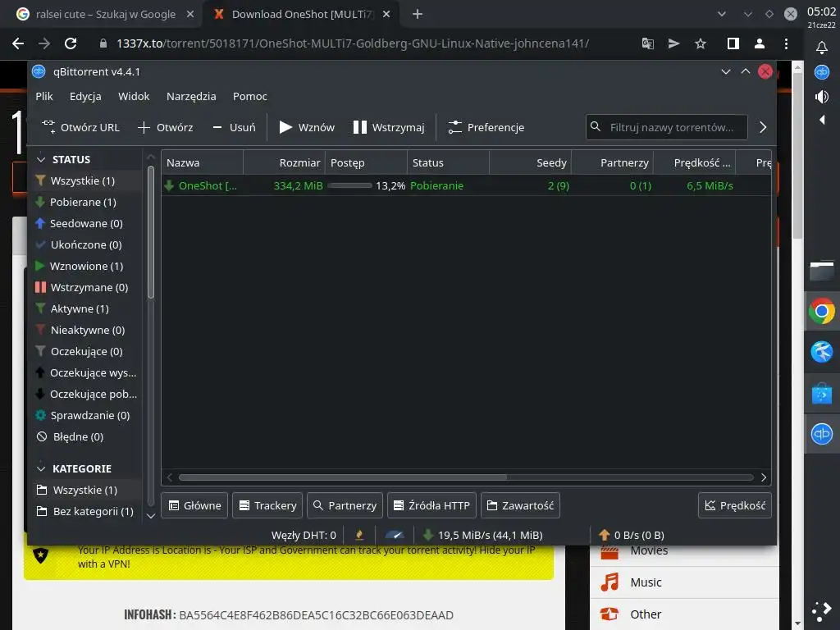
Task: Click the torrent list horizontal scrollbar
Action: (x=343, y=477)
